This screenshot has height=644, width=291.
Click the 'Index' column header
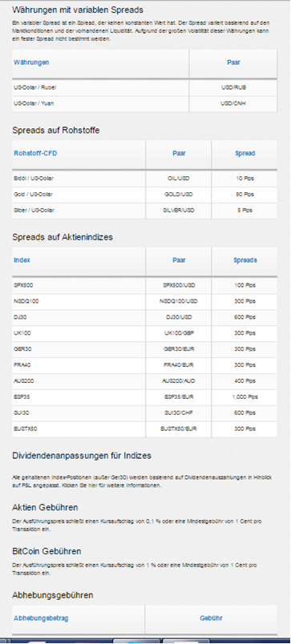point(22,260)
